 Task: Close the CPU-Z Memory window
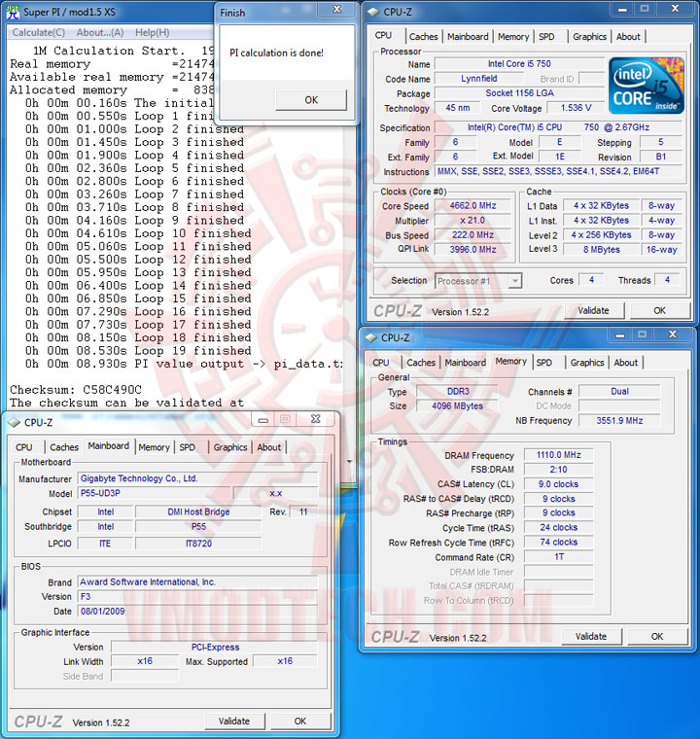pyautogui.click(x=673, y=334)
